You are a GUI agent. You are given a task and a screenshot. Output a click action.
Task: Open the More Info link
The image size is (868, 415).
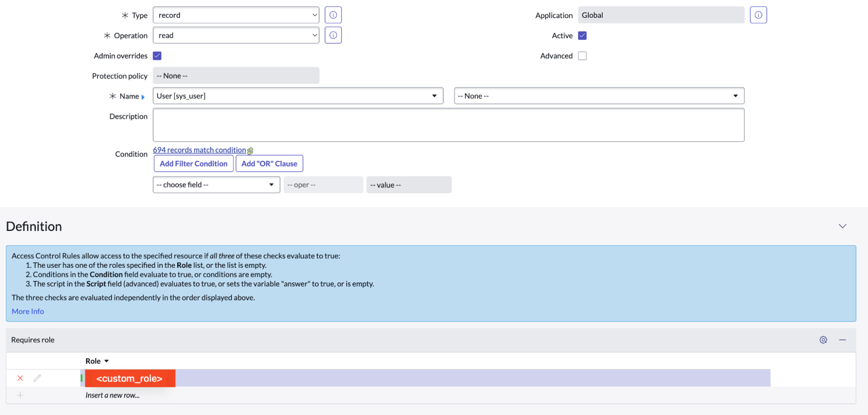[28, 311]
